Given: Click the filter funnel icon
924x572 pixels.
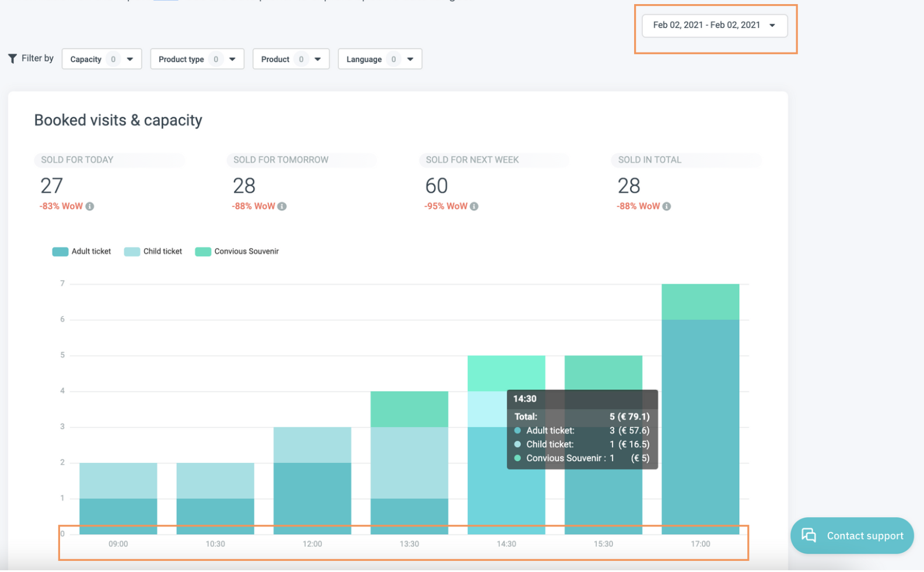Looking at the screenshot, I should coord(12,58).
